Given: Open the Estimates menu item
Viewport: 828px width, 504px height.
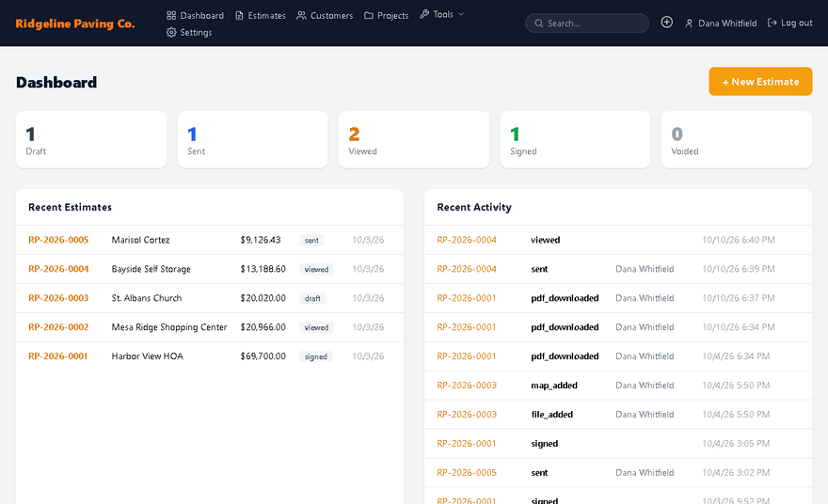Looking at the screenshot, I should (x=261, y=15).
